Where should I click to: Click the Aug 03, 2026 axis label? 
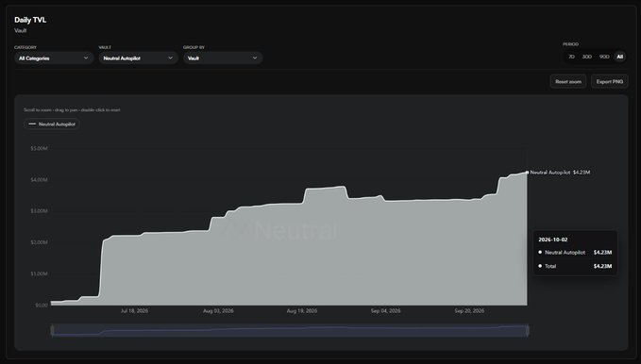click(x=218, y=311)
